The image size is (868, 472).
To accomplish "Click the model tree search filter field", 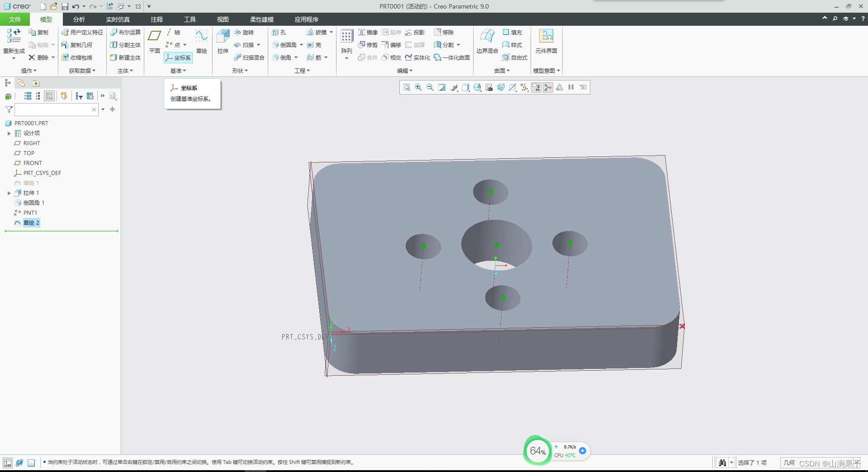I will click(x=53, y=109).
